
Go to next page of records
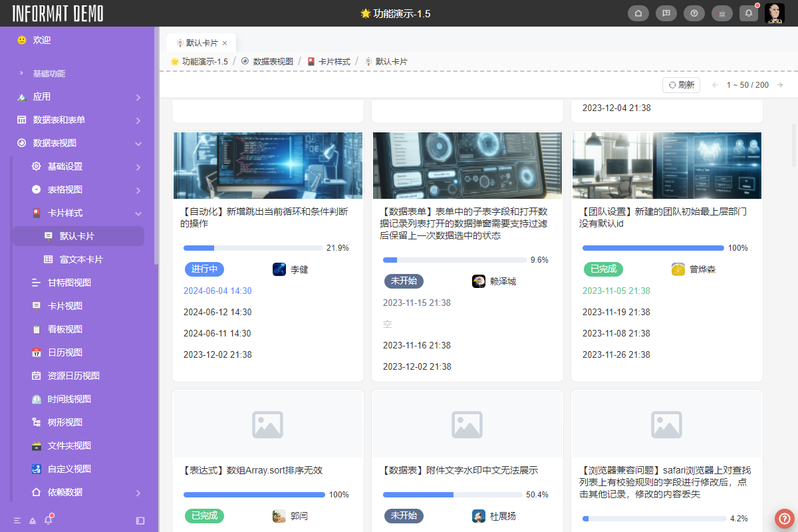click(780, 85)
